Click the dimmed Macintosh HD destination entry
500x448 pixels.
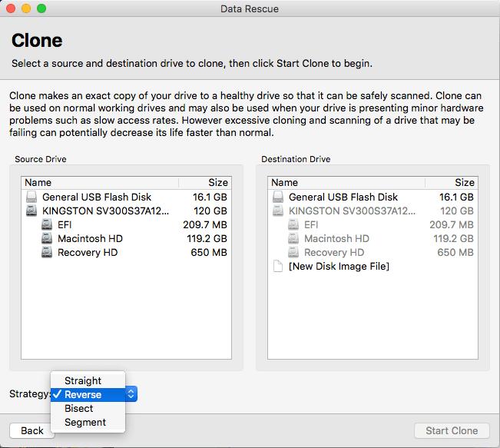click(373, 238)
